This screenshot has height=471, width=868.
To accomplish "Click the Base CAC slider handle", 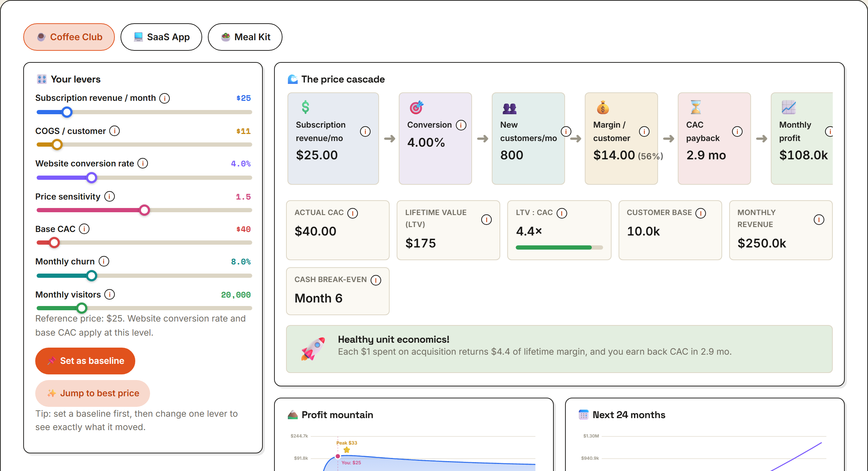I will pyautogui.click(x=54, y=243).
